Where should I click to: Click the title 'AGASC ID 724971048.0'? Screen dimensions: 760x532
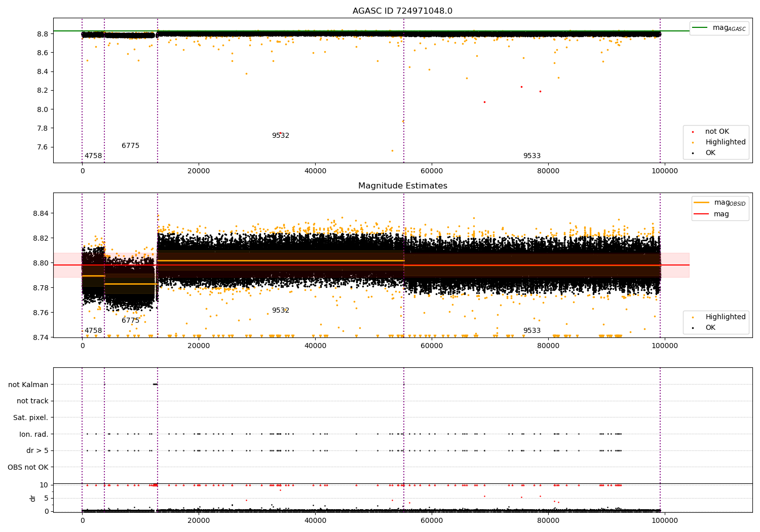coord(402,11)
